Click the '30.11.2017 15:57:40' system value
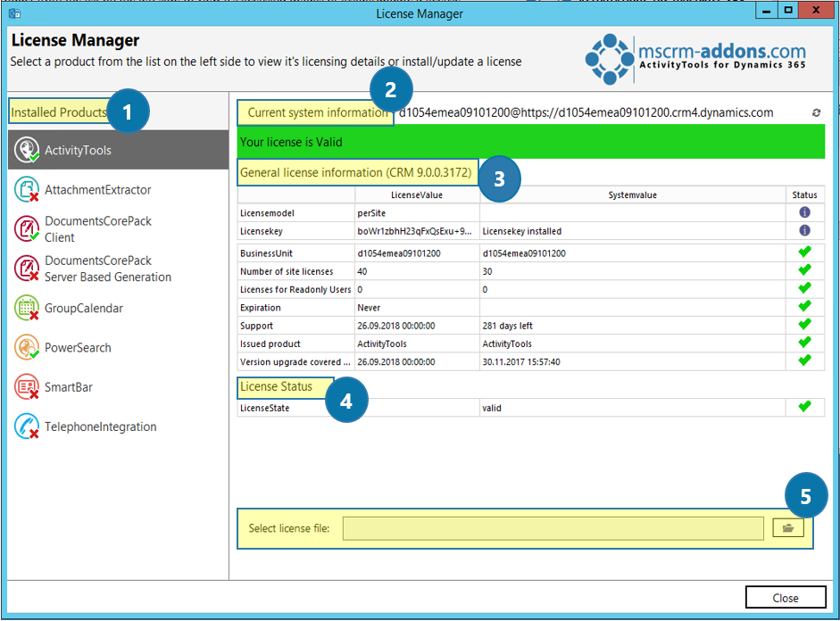840x621 pixels. [521, 362]
